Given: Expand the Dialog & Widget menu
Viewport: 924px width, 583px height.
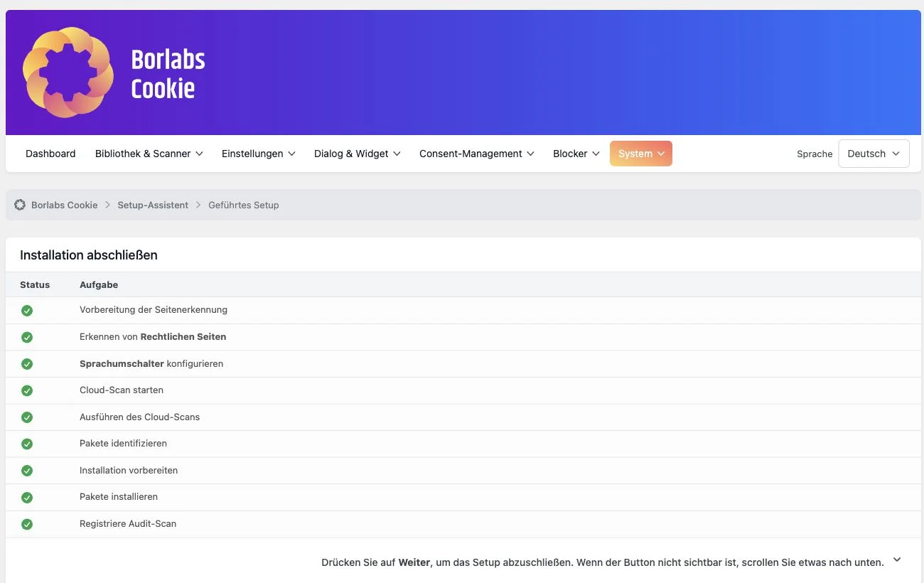Looking at the screenshot, I should click(358, 154).
